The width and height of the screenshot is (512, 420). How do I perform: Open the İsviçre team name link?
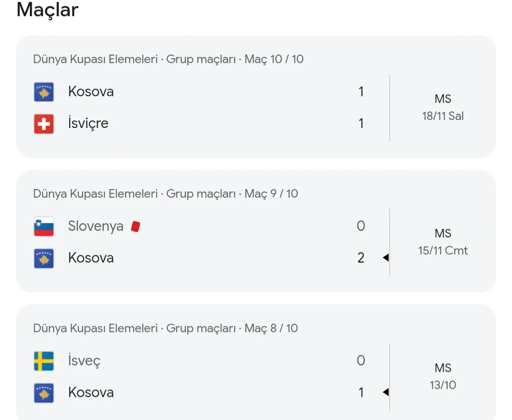(x=88, y=124)
